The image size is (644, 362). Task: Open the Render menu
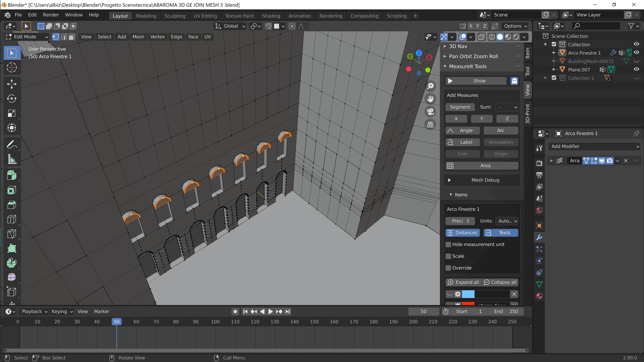click(x=51, y=15)
